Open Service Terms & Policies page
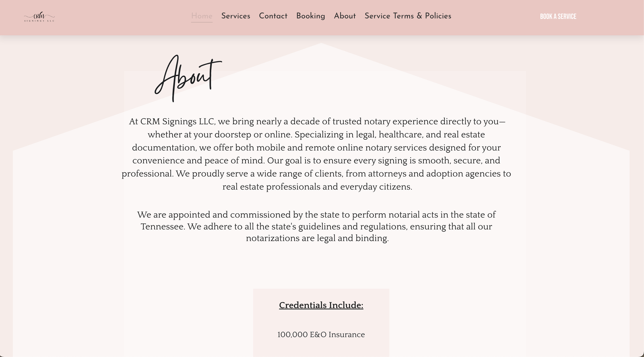Screen dimensions: 644x357 point(408,16)
